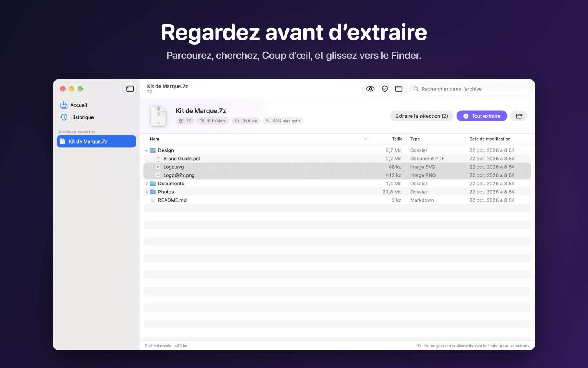Click the Quick Look eye icon
The height and width of the screenshot is (368, 588).
click(370, 89)
